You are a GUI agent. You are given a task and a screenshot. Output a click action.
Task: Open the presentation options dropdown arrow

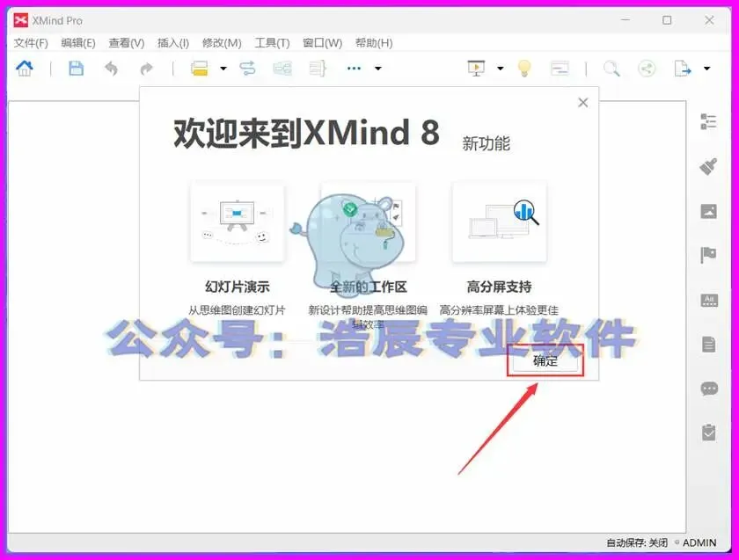coord(501,69)
